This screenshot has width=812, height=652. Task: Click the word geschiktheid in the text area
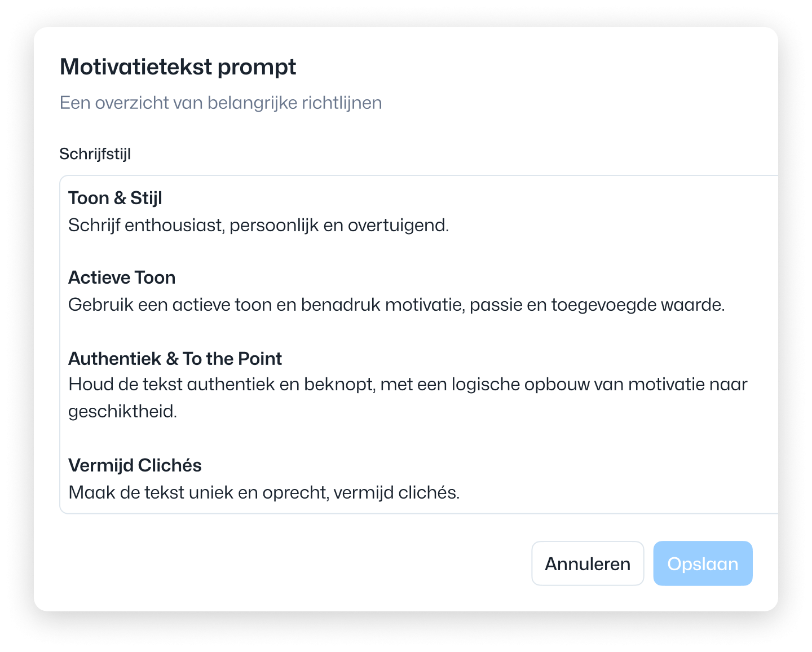point(123,412)
